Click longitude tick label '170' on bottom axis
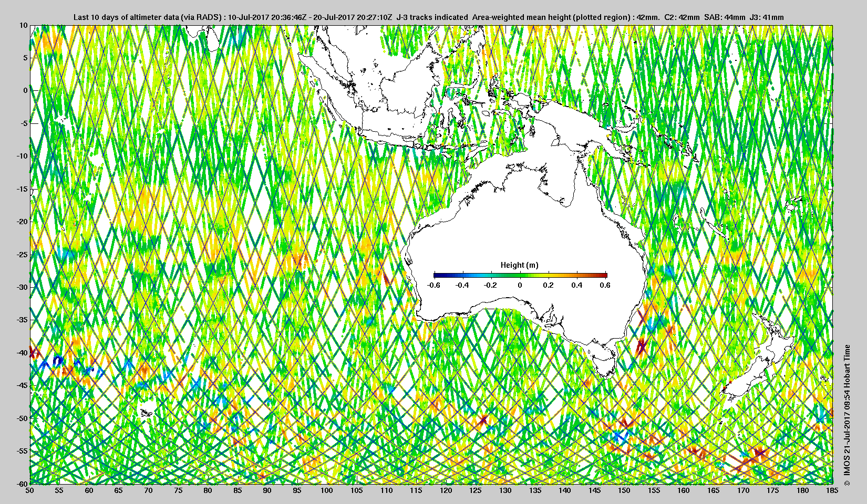 click(x=743, y=490)
